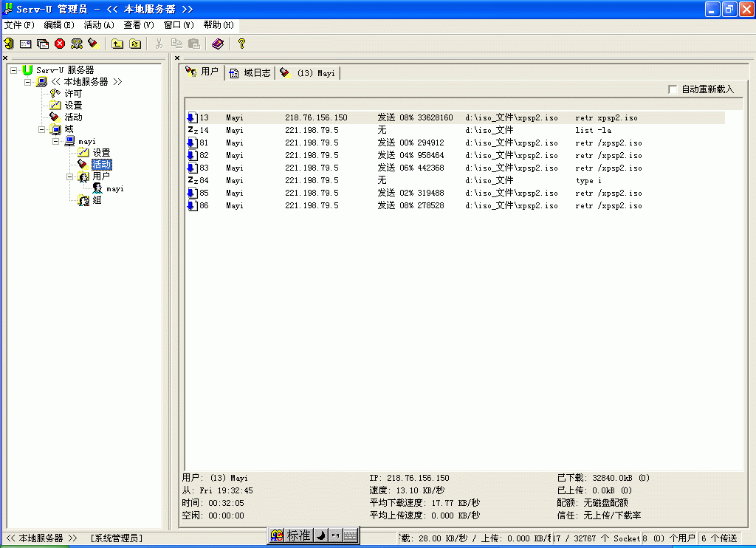Switch to the 域日志 tab
The image size is (756, 548).
tap(250, 73)
